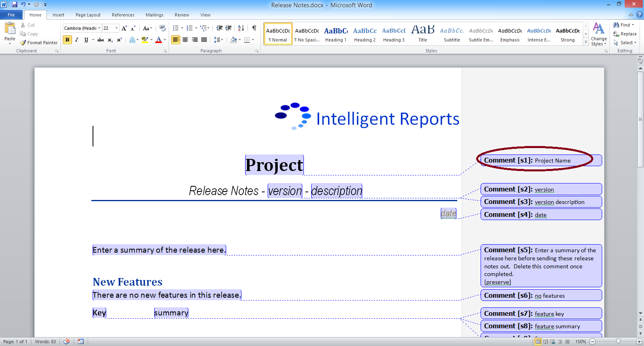Switch to the Review tab

(182, 15)
